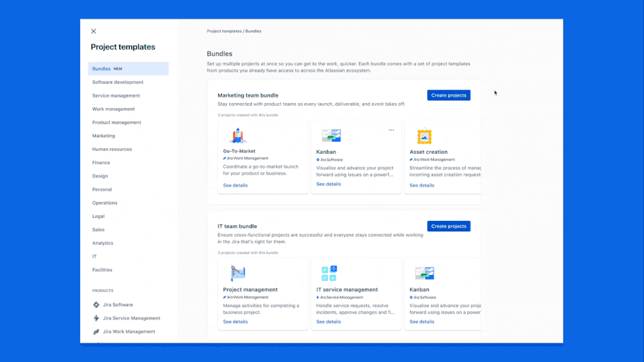Viewport: 644px width, 362px height.
Task: Click the Project management template icon
Action: (x=238, y=273)
